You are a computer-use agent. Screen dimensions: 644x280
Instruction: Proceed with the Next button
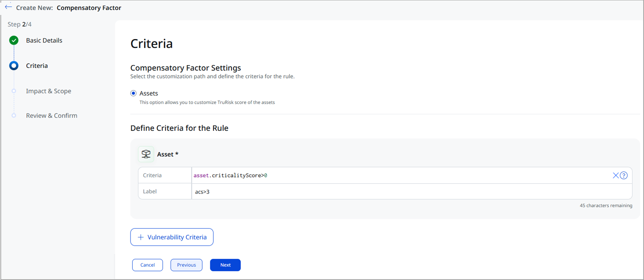point(225,265)
